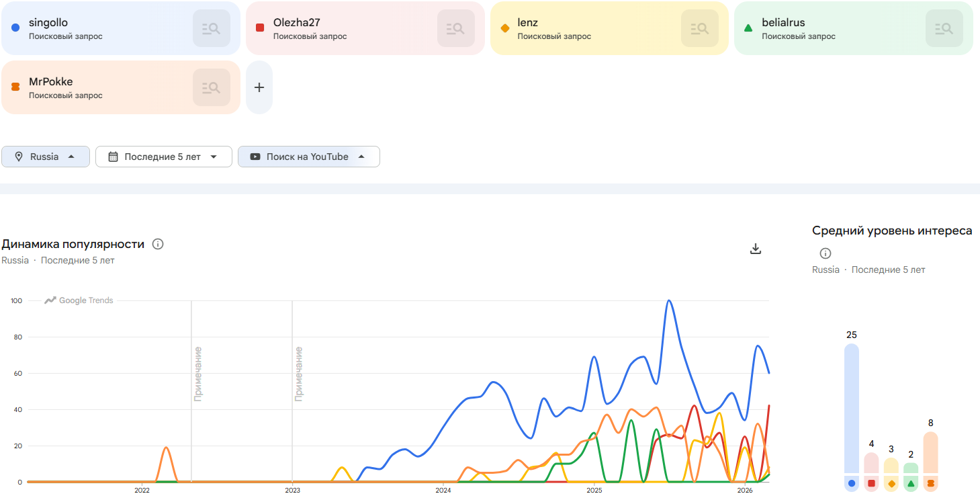Click the Google Trends logo on chart
Screen dimensions: 980x498
coord(79,300)
